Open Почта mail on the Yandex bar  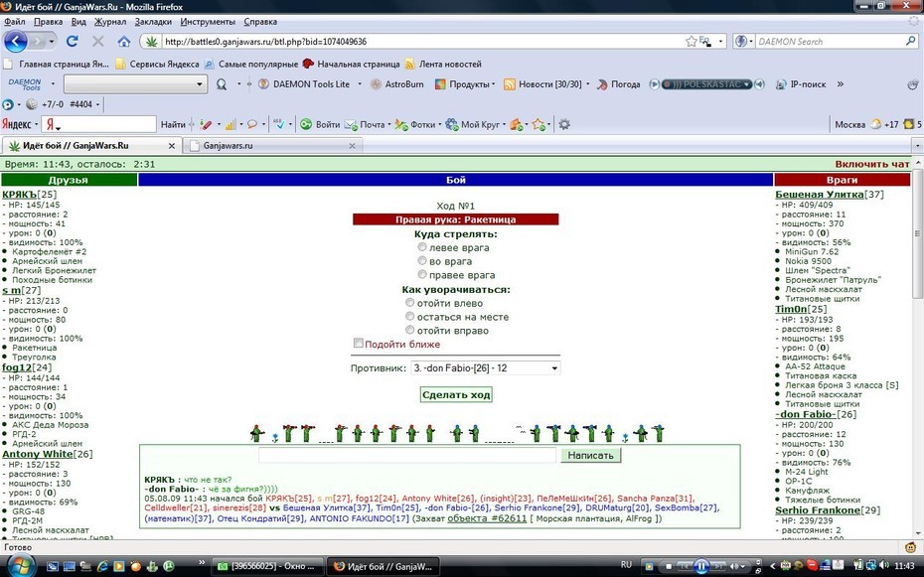366,124
